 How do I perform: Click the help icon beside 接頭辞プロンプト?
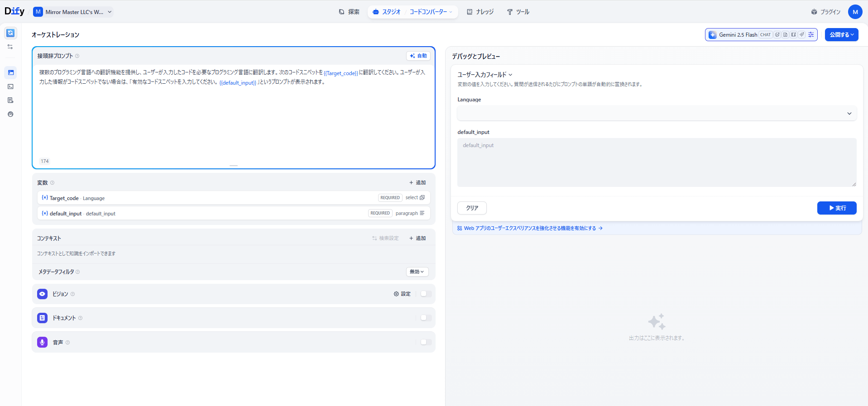pos(77,56)
